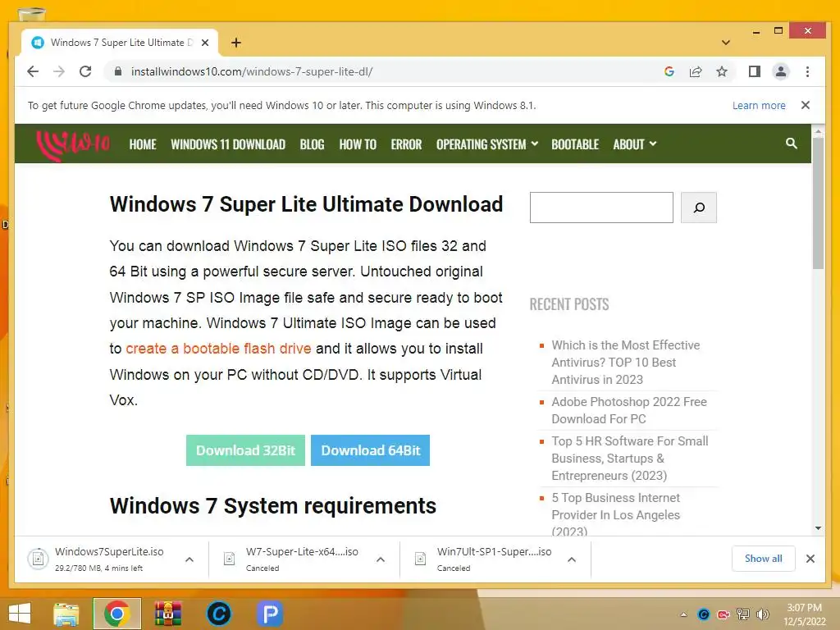This screenshot has width=840, height=630.
Task: Focus the sidebar search input field
Action: pyautogui.click(x=601, y=208)
